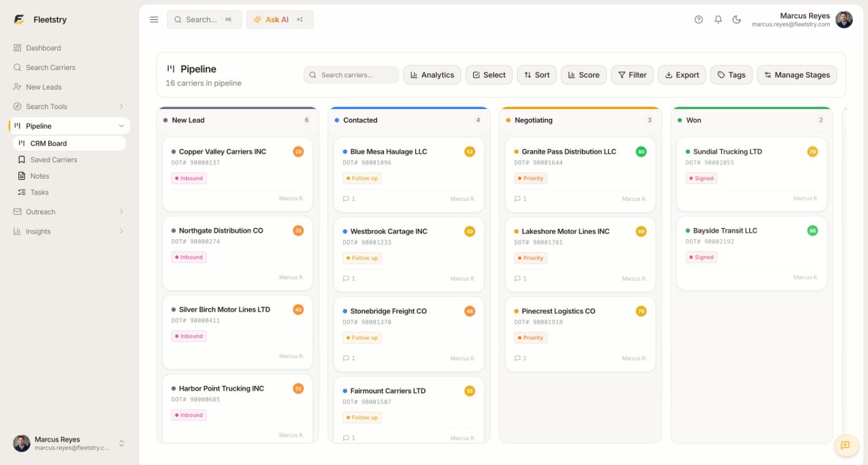Click Signed tag on Sundial Trucking
The width and height of the screenshot is (868, 465).
[x=702, y=178]
